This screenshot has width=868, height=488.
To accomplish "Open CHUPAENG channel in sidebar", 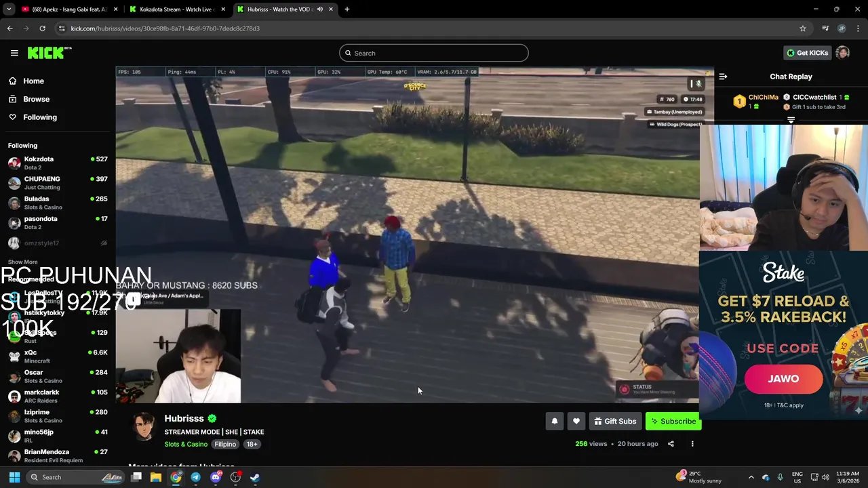I will point(58,183).
